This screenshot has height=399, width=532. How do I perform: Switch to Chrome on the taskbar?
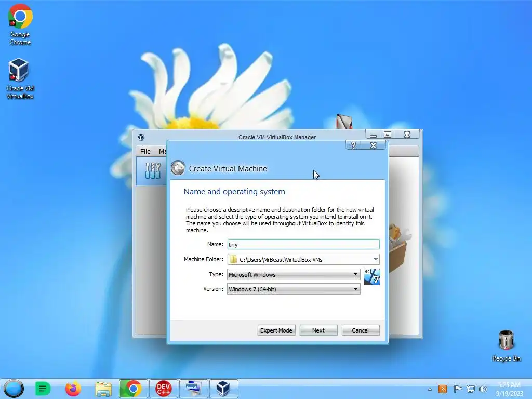pyautogui.click(x=134, y=389)
